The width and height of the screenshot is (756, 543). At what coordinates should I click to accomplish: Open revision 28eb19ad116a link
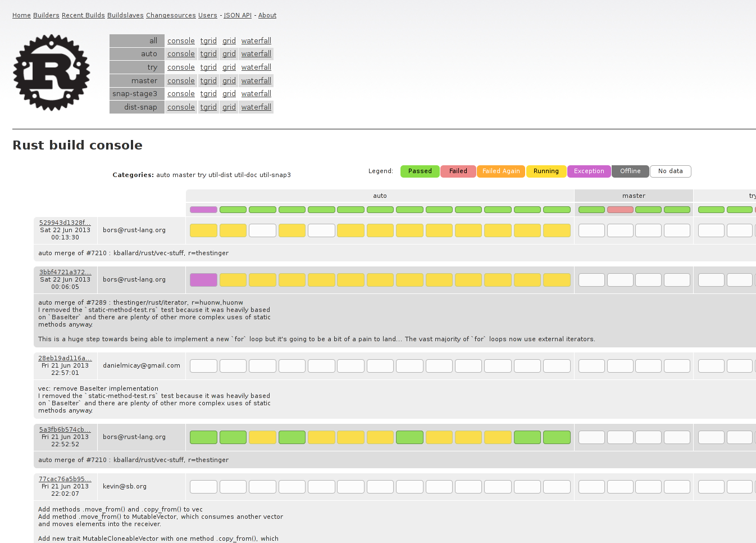65,358
